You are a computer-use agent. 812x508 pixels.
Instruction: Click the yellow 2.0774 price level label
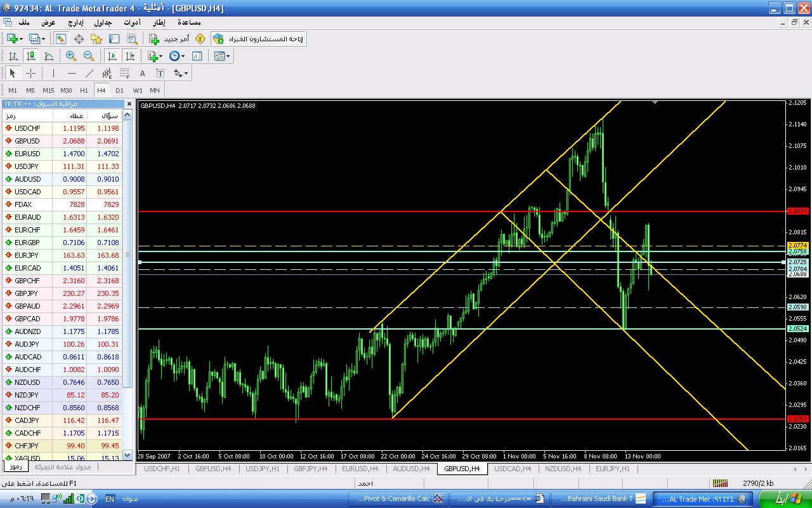[x=797, y=245]
